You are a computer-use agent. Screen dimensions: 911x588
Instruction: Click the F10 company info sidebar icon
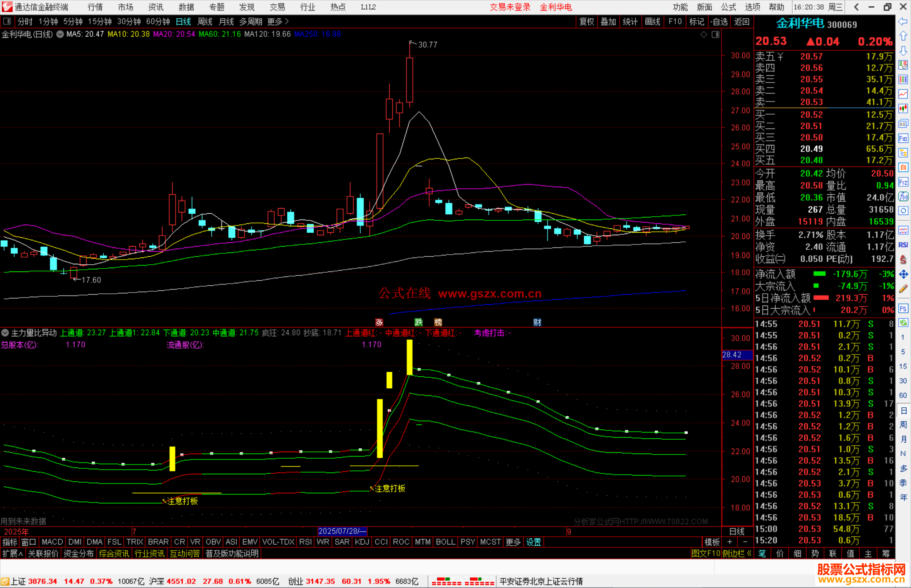pyautogui.click(x=903, y=138)
